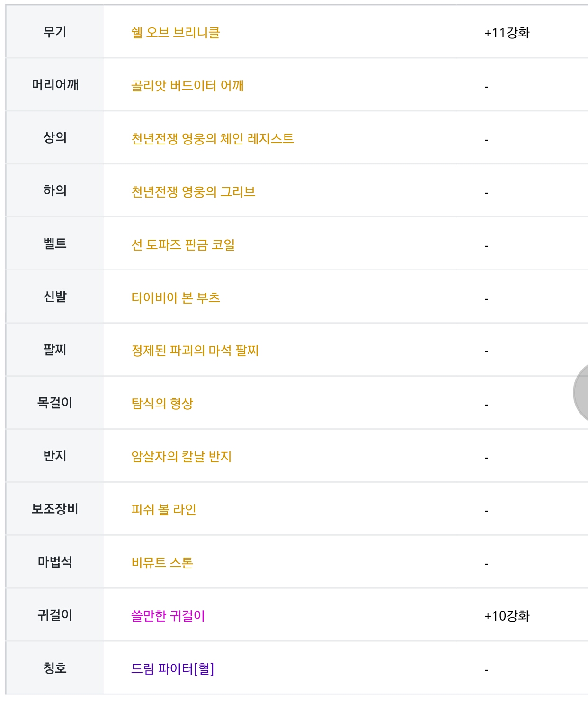Click the 무기 category cell
Image resolution: width=588 pixels, height=712 pixels.
click(x=55, y=32)
